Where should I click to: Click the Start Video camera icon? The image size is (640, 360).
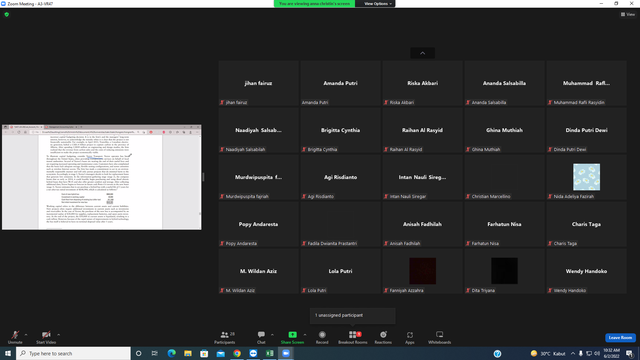pos(46,335)
